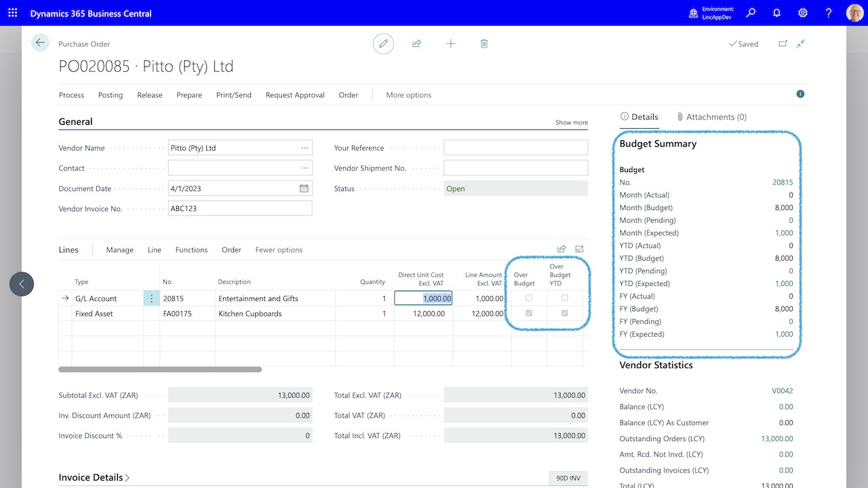Image resolution: width=868 pixels, height=488 pixels.
Task: Open the page in a new window
Action: (x=783, y=43)
